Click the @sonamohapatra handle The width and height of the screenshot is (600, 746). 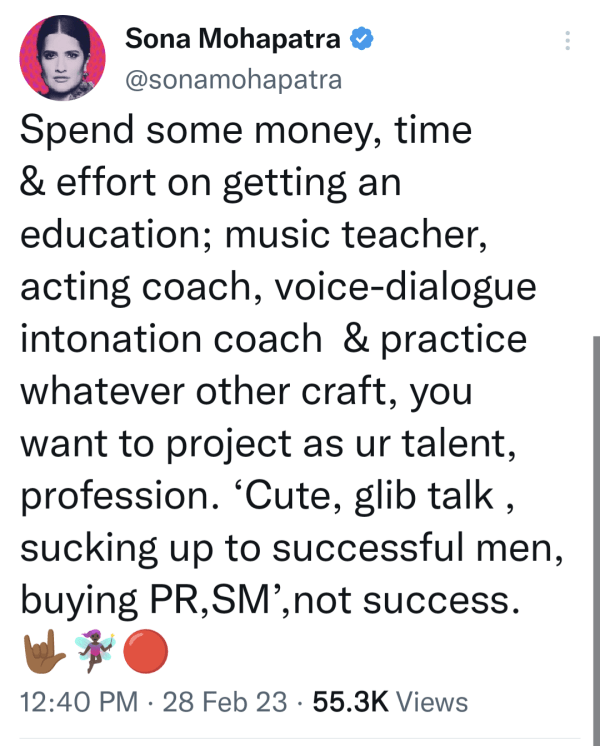(x=234, y=80)
